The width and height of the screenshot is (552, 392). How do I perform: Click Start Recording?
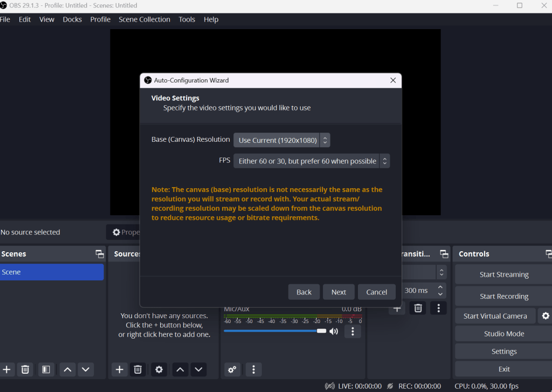(x=504, y=296)
